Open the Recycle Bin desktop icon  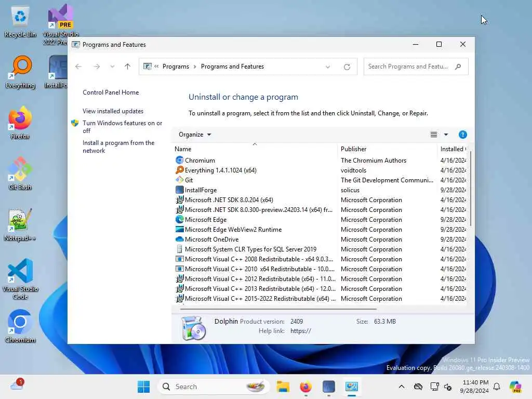(x=20, y=22)
